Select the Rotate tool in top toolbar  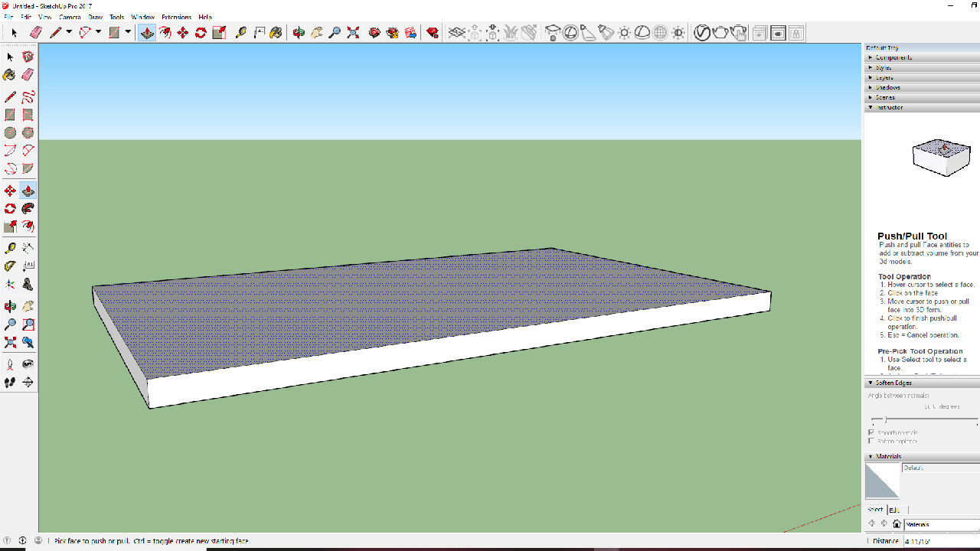tap(201, 33)
